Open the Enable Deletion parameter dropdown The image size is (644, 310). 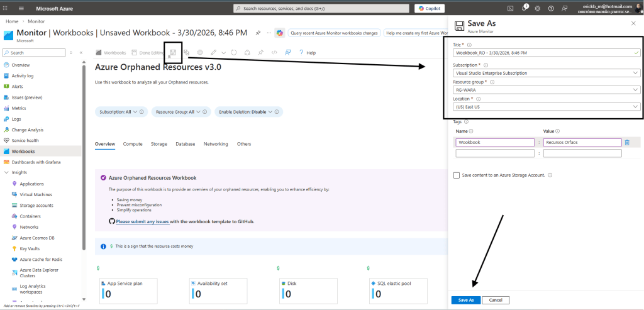point(248,112)
